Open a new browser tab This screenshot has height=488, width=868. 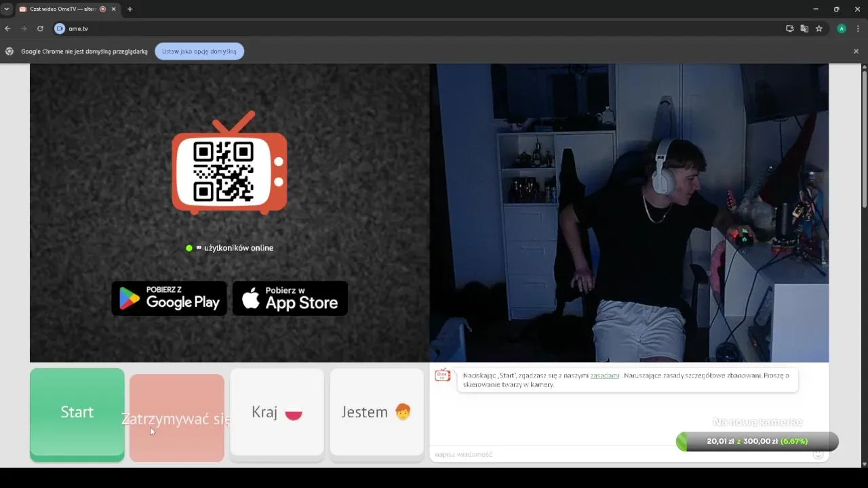click(130, 9)
